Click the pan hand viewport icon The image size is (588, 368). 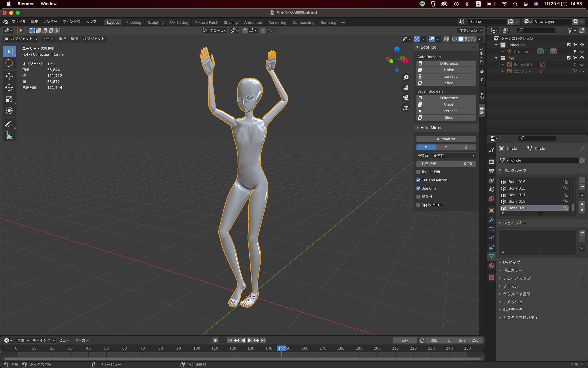406,88
